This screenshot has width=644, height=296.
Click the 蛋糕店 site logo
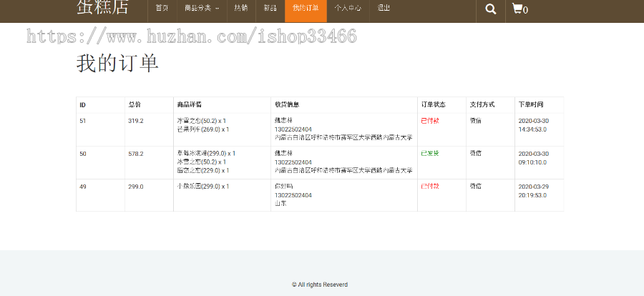tap(102, 7)
